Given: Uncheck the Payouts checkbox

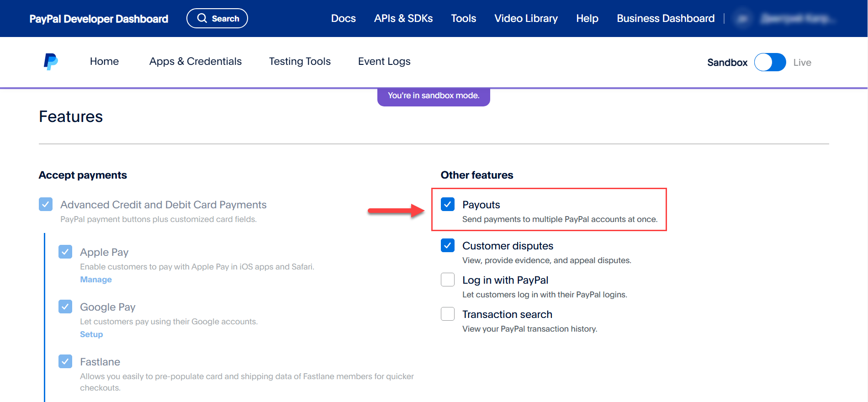Looking at the screenshot, I should (448, 204).
